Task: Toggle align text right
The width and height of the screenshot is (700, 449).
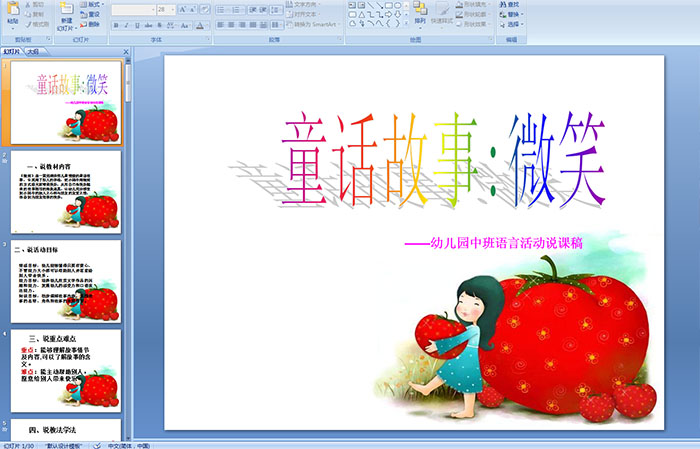Action: click(x=242, y=25)
